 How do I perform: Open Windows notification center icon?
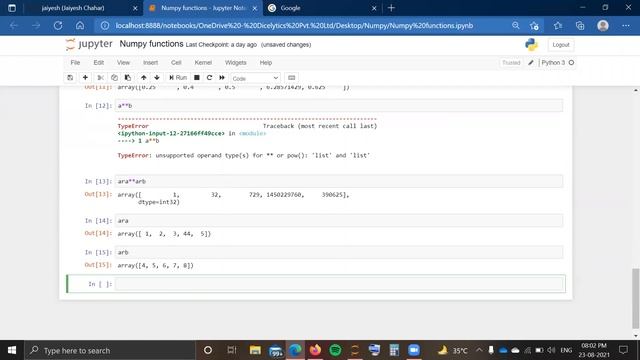point(623,350)
